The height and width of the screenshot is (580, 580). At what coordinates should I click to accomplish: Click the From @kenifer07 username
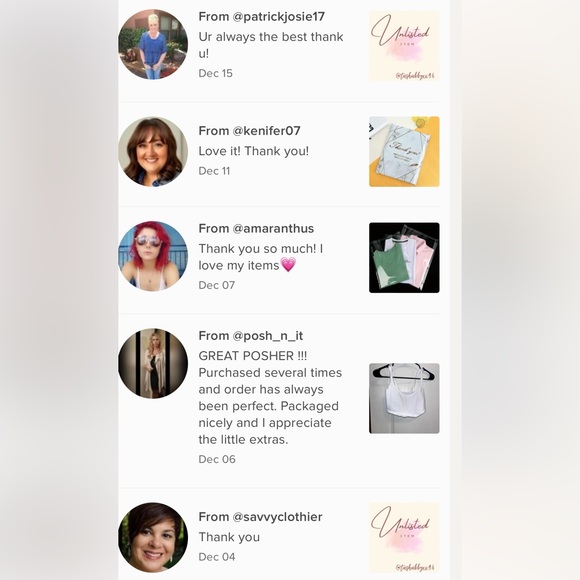click(249, 131)
